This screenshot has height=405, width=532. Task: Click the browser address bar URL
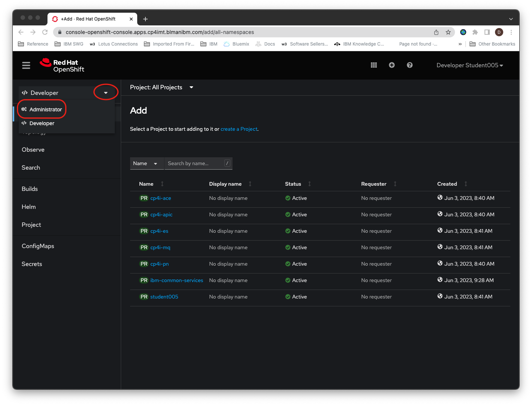point(160,32)
